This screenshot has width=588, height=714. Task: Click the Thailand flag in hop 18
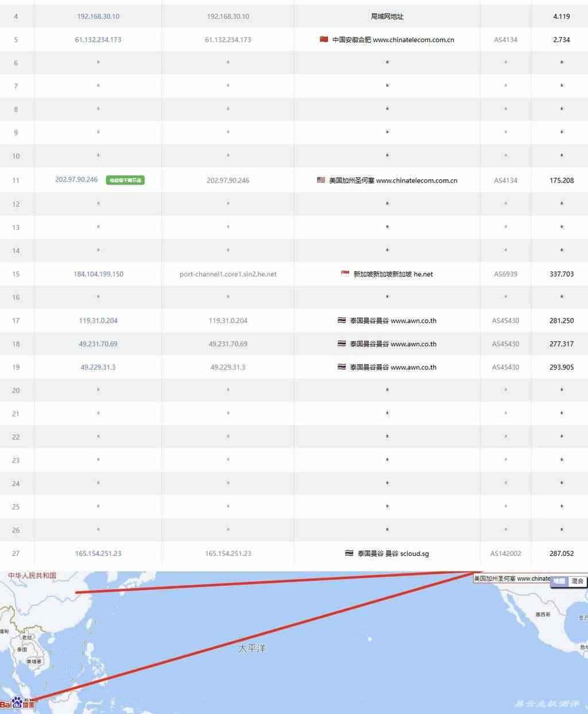tap(342, 344)
